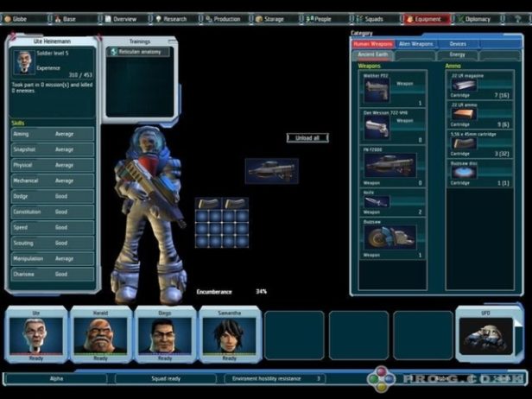Select the highlighted Equipment menu item
The width and height of the screenshot is (532, 399).
[x=426, y=19]
